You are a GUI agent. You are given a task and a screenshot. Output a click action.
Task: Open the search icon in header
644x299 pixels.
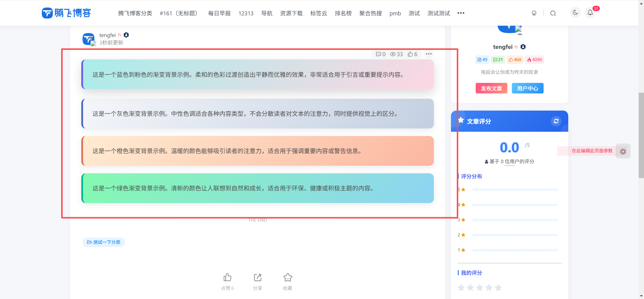tap(553, 13)
